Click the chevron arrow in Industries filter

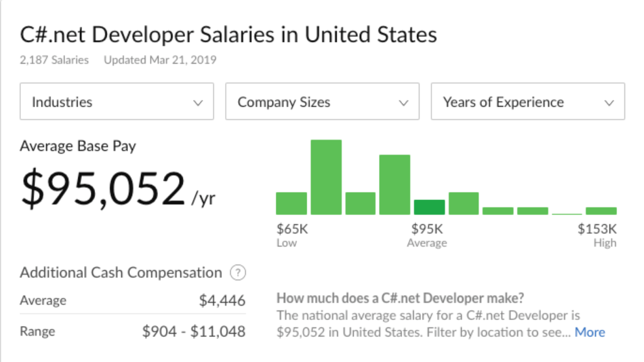(x=198, y=102)
